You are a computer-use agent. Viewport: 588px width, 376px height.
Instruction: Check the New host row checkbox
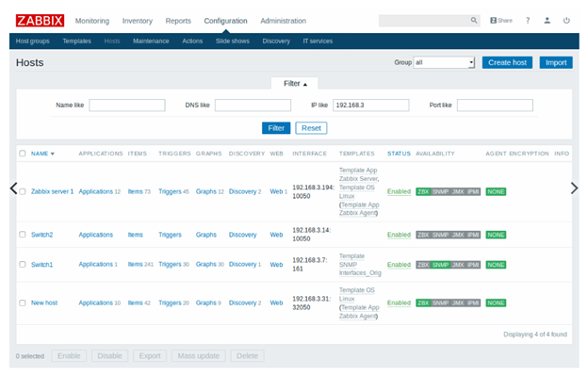click(x=23, y=302)
